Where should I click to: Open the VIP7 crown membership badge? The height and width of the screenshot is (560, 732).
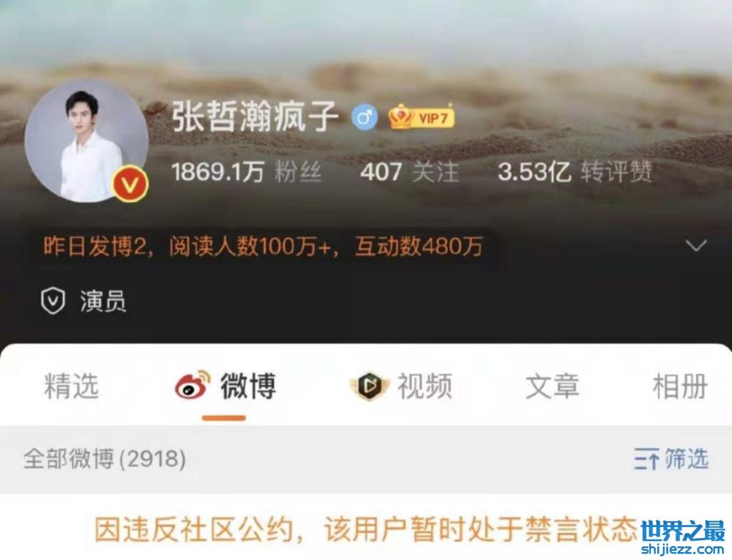coord(422,116)
